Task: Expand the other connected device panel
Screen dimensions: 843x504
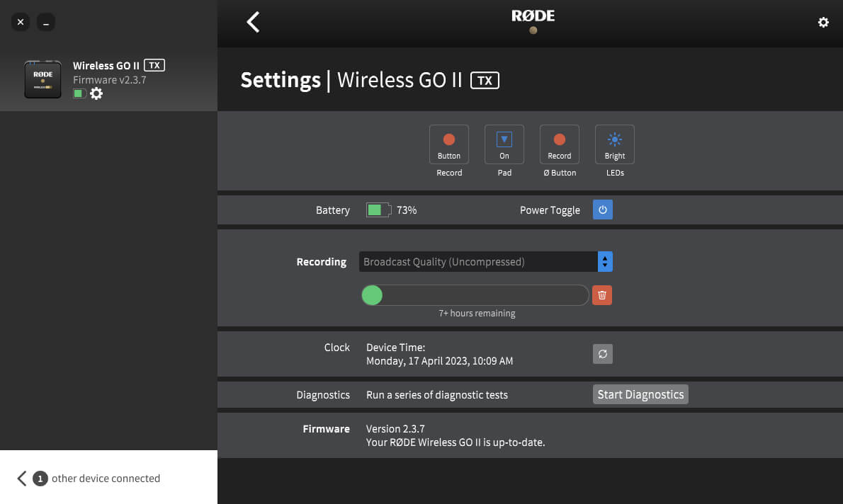Action: coord(21,478)
